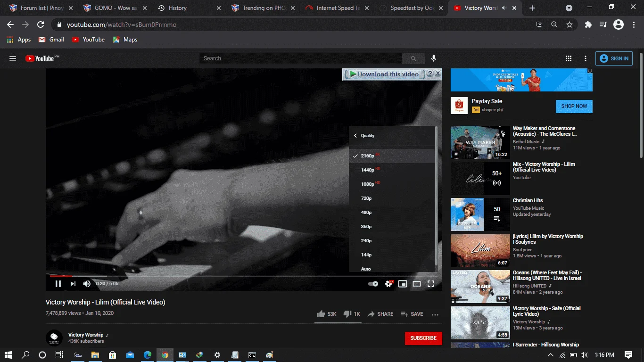Bookmark this page with star
The height and width of the screenshot is (362, 644).
coord(570,25)
